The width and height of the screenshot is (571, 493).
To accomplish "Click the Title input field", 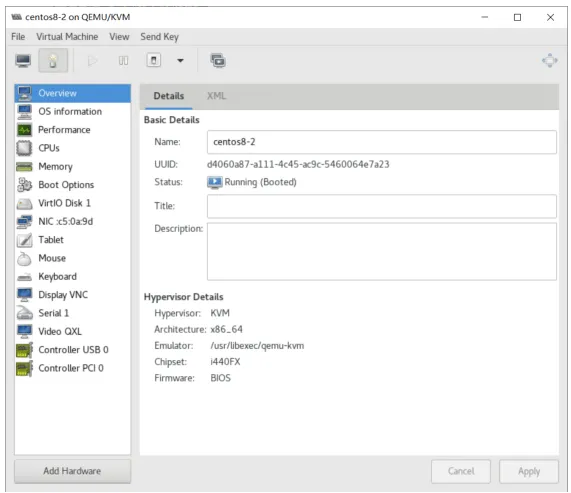I will point(382,206).
